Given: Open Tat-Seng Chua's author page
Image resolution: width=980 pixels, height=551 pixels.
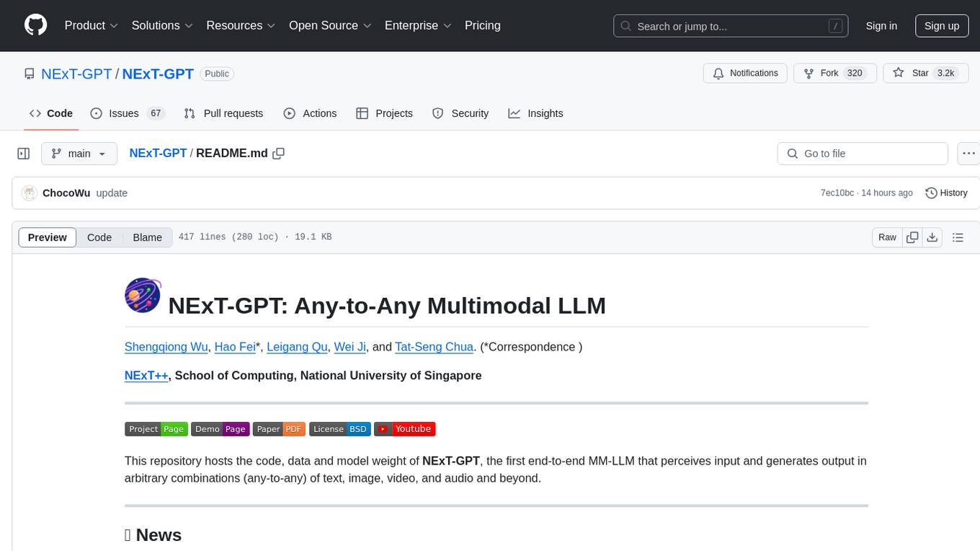Looking at the screenshot, I should point(435,347).
